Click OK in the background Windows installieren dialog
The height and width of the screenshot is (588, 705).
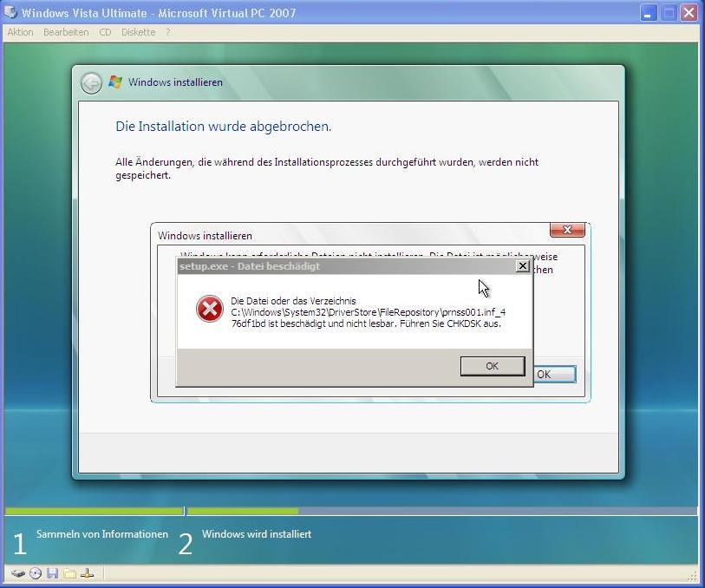(x=555, y=374)
